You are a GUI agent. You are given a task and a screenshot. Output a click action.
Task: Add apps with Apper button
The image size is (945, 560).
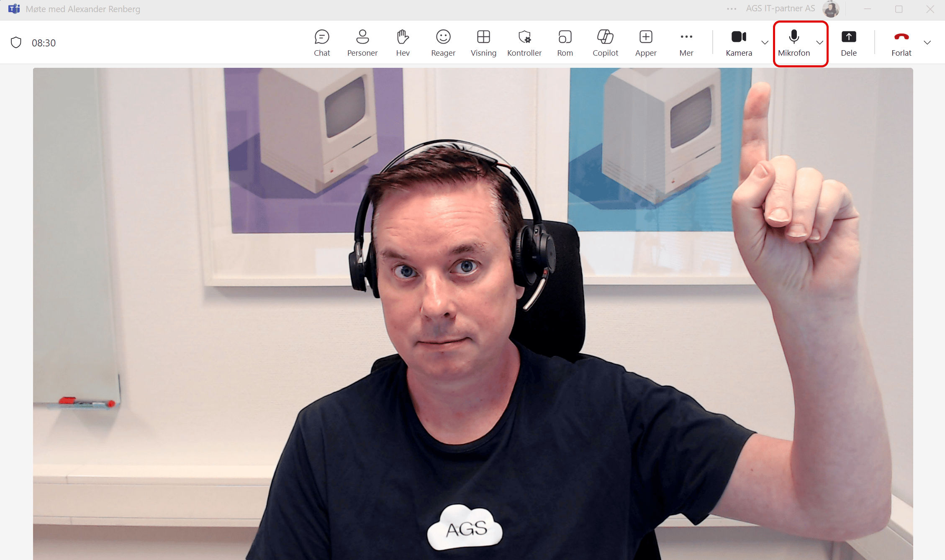click(646, 42)
